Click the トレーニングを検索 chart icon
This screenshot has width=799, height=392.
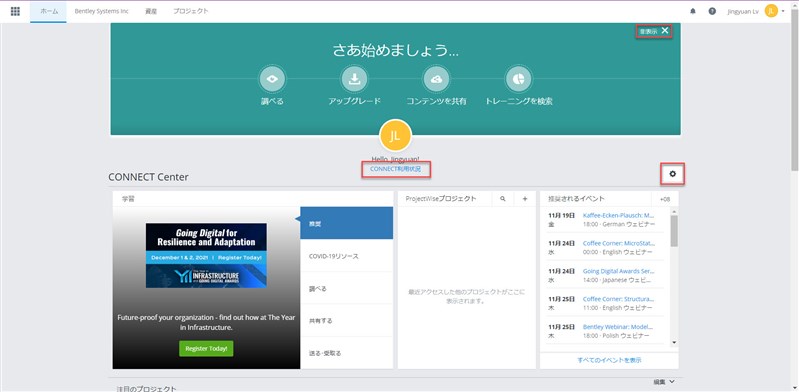(x=518, y=79)
